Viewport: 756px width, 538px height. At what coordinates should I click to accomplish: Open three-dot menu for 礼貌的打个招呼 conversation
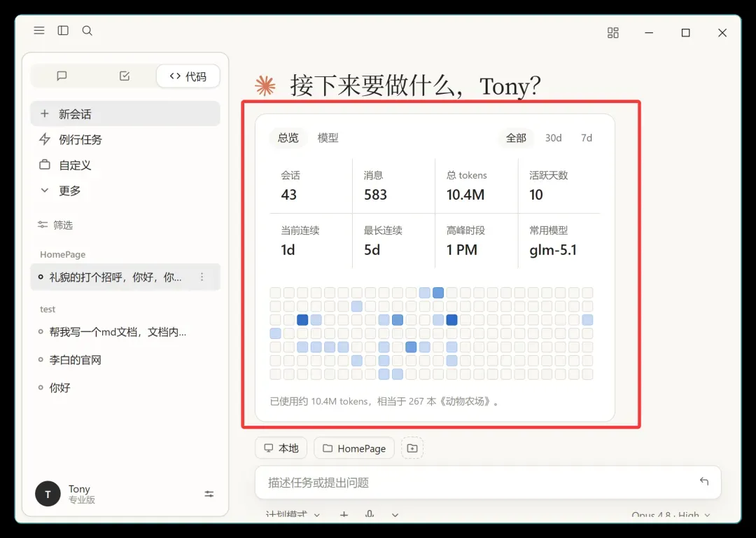(x=202, y=277)
